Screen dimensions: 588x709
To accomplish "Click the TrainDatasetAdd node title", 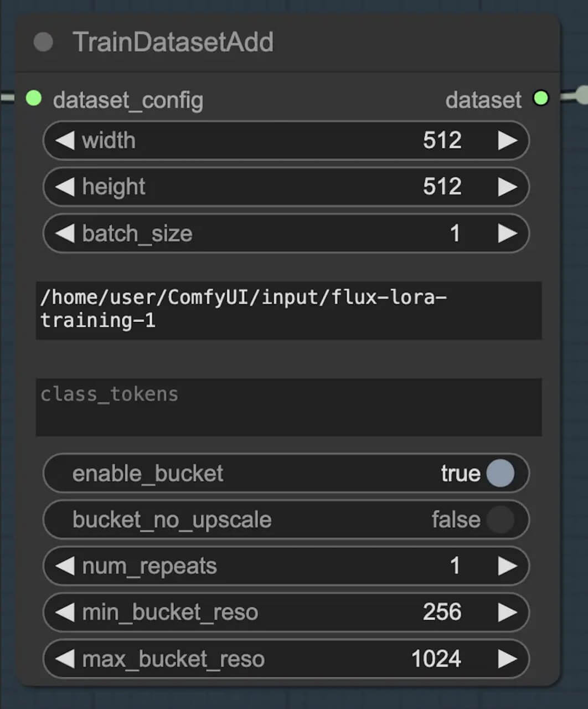I will [x=173, y=42].
